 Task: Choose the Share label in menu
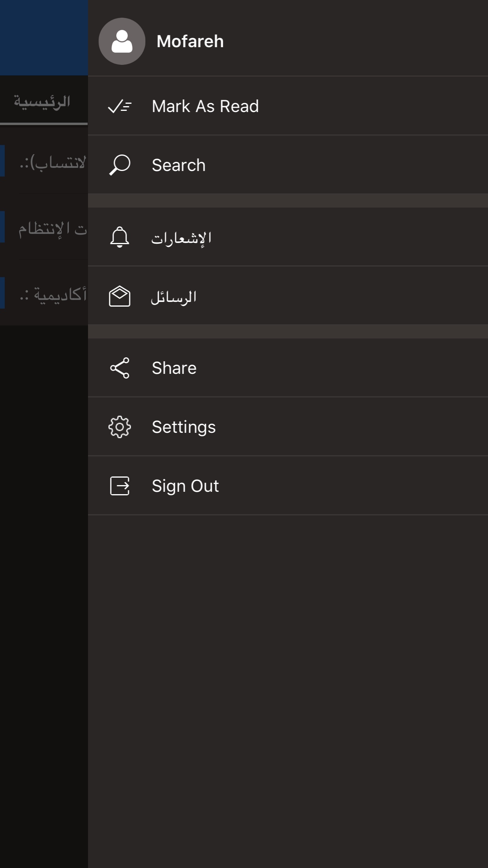click(x=174, y=368)
